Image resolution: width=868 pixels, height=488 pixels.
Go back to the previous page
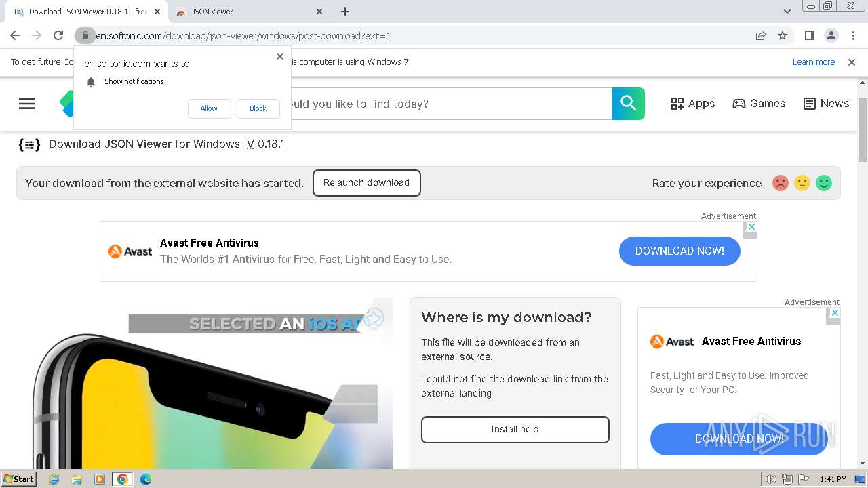pyautogui.click(x=15, y=35)
